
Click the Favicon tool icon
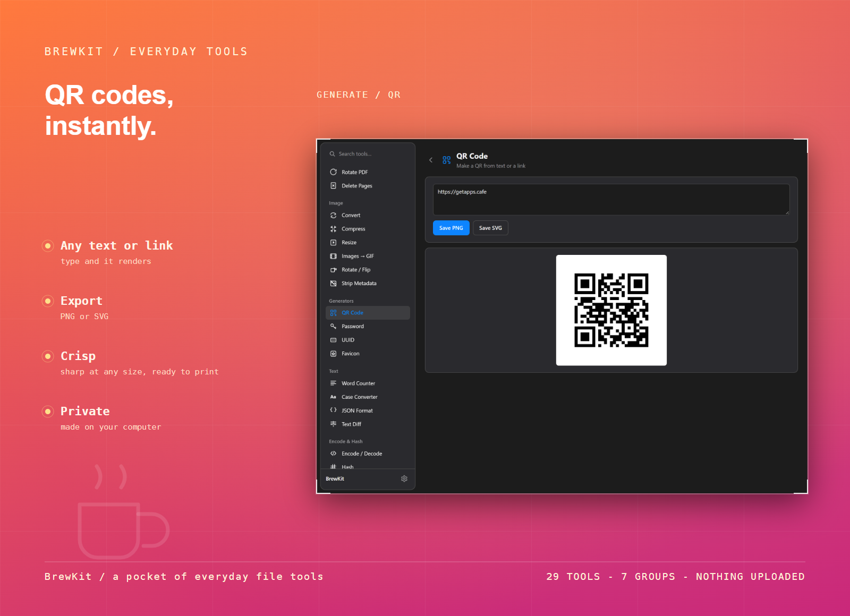[333, 354]
